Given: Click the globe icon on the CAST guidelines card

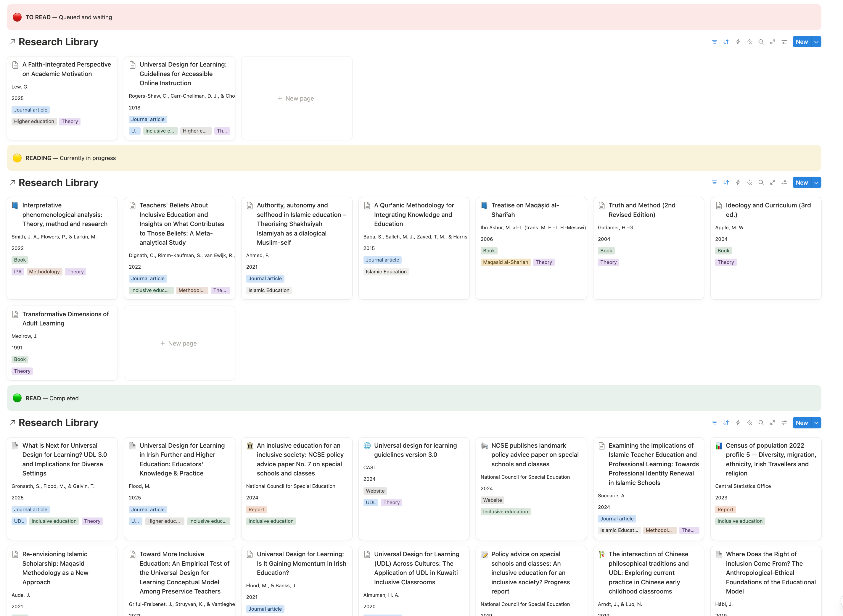Looking at the screenshot, I should (x=367, y=446).
